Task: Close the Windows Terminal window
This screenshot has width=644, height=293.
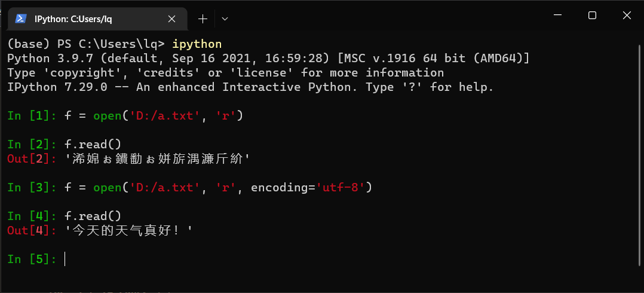Action: coord(626,15)
